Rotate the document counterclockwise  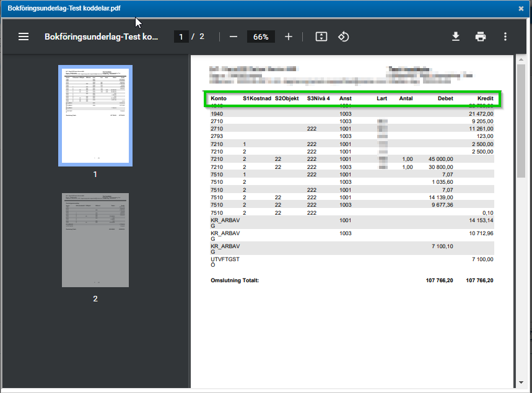(343, 37)
